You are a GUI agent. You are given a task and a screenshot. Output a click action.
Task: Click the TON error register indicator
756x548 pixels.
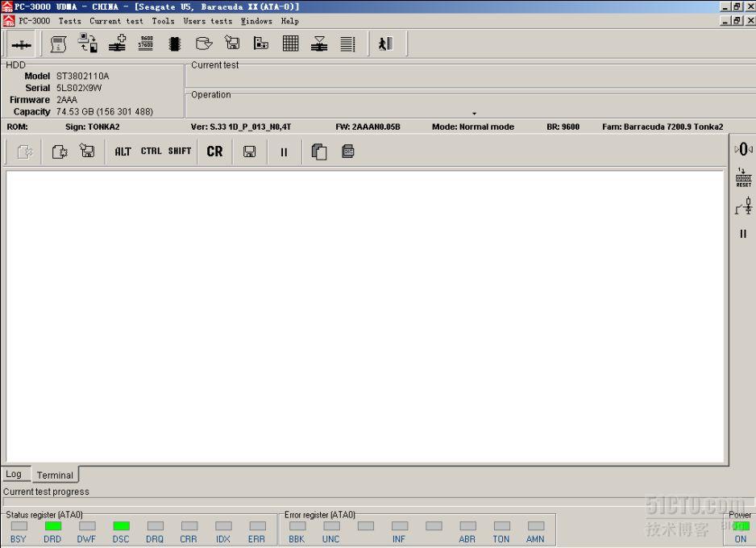click(x=502, y=525)
